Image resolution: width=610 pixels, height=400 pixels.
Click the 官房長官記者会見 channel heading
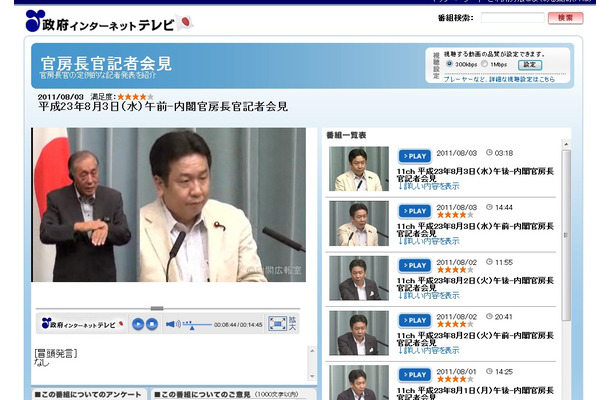coord(106,63)
